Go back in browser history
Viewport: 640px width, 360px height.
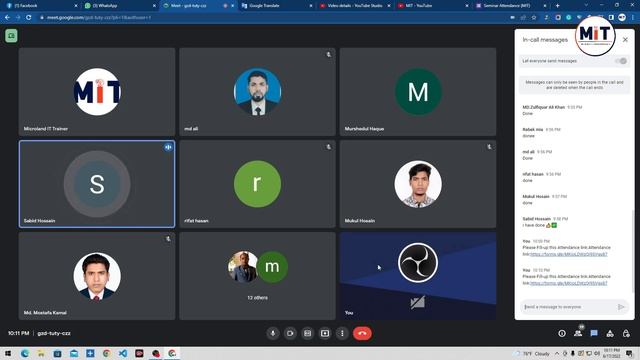tap(7, 18)
